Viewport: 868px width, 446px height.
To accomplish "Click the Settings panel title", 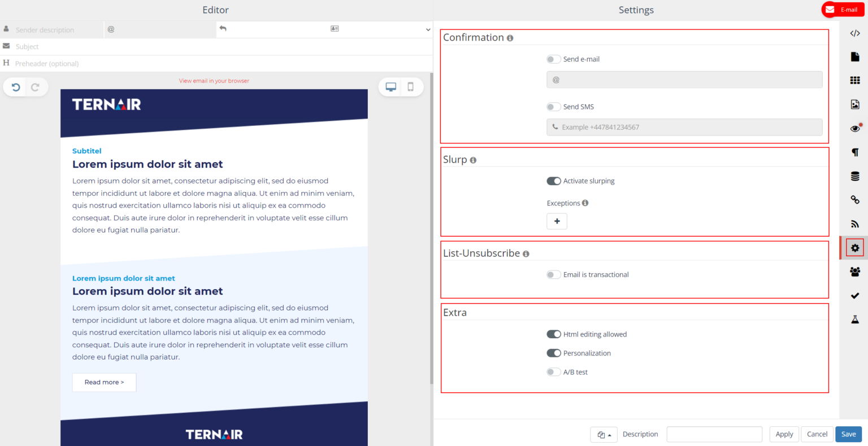I will (636, 10).
